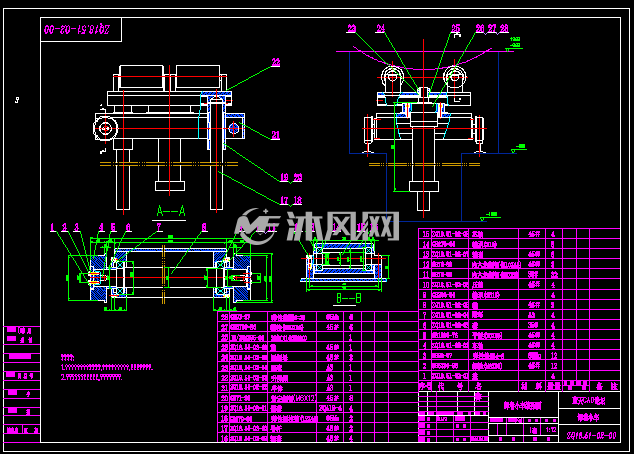Select part callout number 27
Screen dimensions: 634x454
(x=492, y=28)
